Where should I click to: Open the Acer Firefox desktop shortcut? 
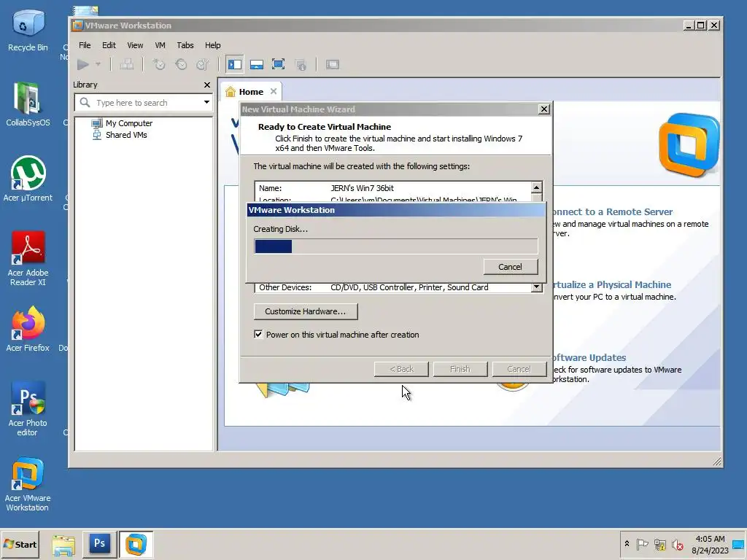28,329
